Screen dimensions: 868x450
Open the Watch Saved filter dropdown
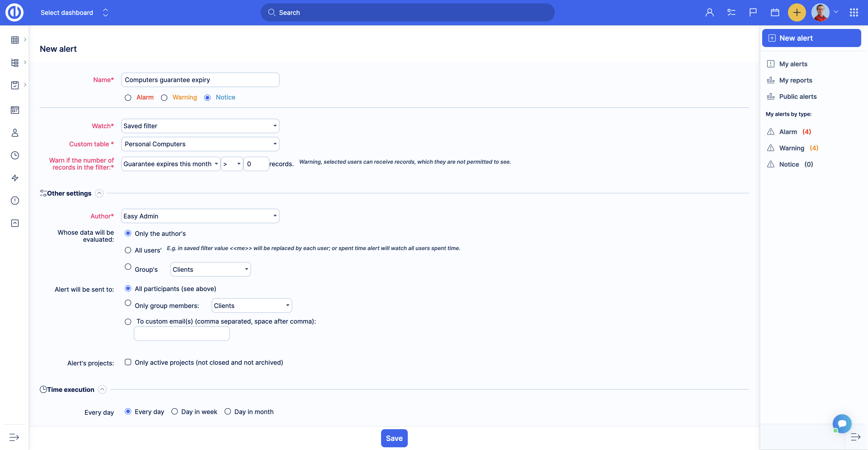coord(200,126)
